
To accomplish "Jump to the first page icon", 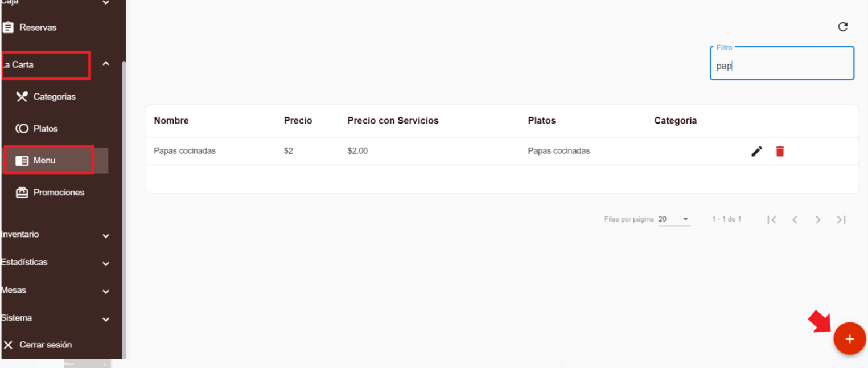I will tap(772, 220).
